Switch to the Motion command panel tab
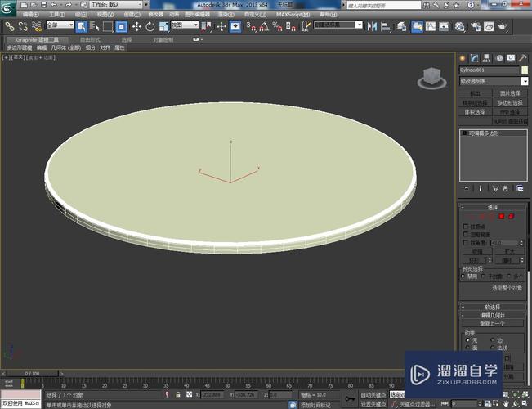Image resolution: width=532 pixels, height=409 pixels. (499, 58)
